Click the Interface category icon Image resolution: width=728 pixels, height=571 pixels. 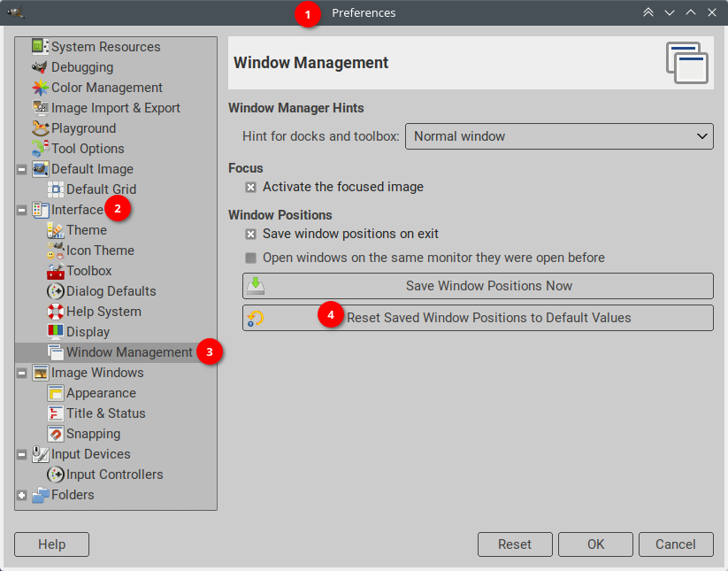pyautogui.click(x=40, y=210)
